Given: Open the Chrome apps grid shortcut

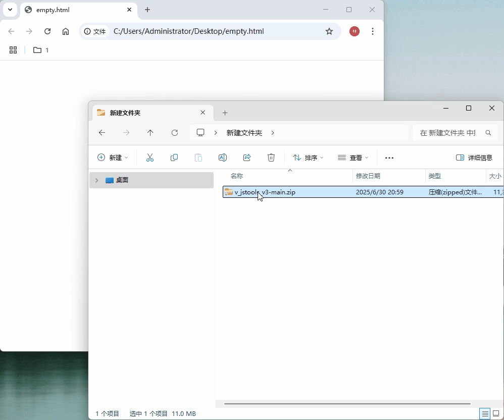Looking at the screenshot, I should 13,50.
